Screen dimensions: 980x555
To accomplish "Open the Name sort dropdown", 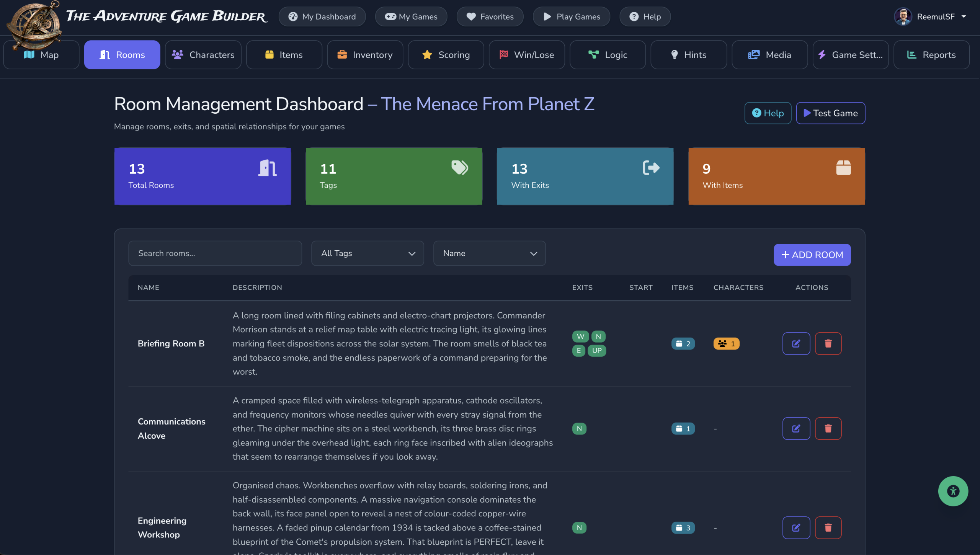I will (x=489, y=253).
